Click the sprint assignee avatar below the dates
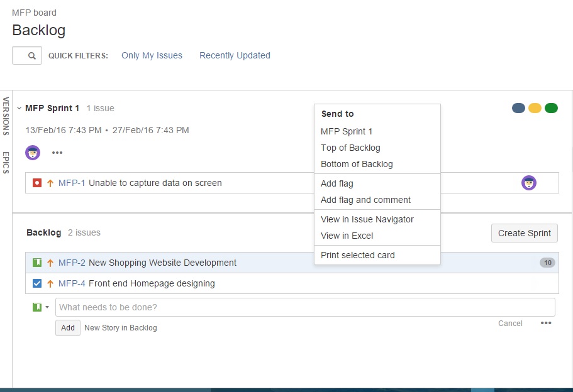 click(33, 153)
